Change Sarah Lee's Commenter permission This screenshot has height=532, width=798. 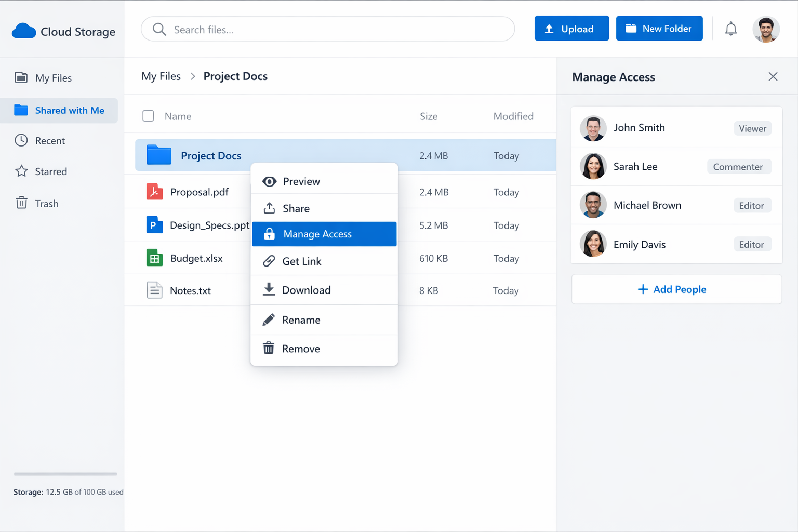click(738, 167)
